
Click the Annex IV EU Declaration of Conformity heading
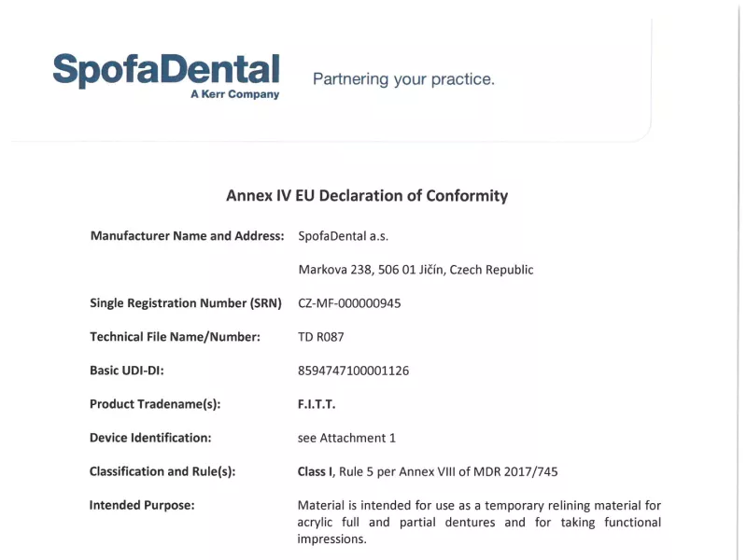point(367,196)
